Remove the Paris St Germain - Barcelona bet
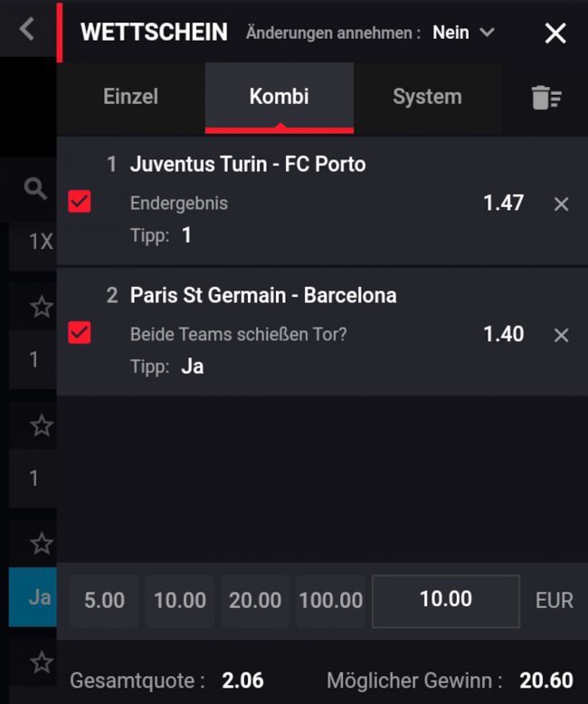588x704 pixels. click(x=561, y=336)
